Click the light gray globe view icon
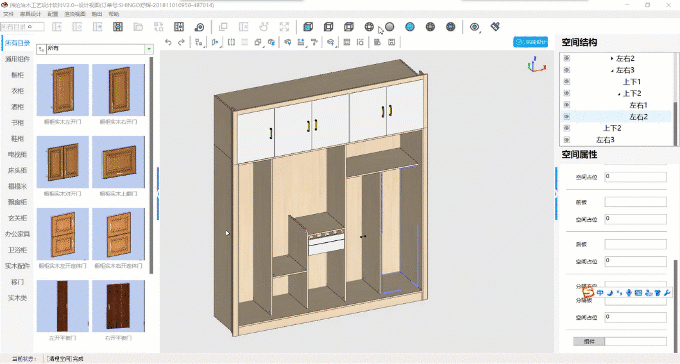Viewport: 680px width, 364px height. pyautogui.click(x=369, y=27)
